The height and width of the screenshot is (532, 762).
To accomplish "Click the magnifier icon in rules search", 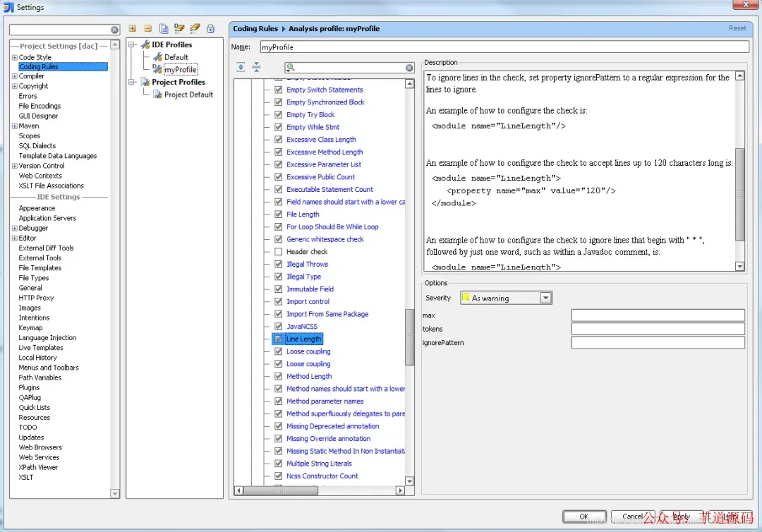I will 290,68.
